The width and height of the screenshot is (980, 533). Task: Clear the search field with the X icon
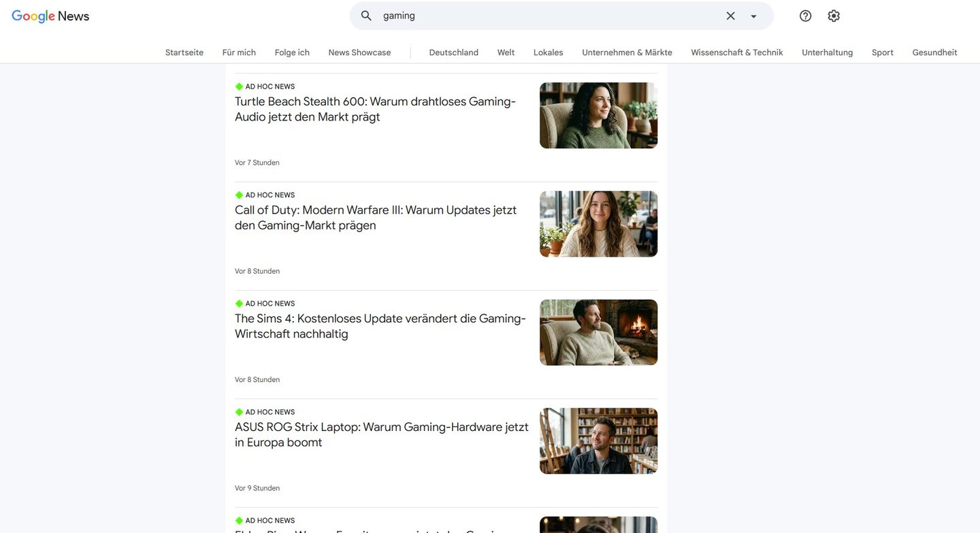click(x=730, y=16)
